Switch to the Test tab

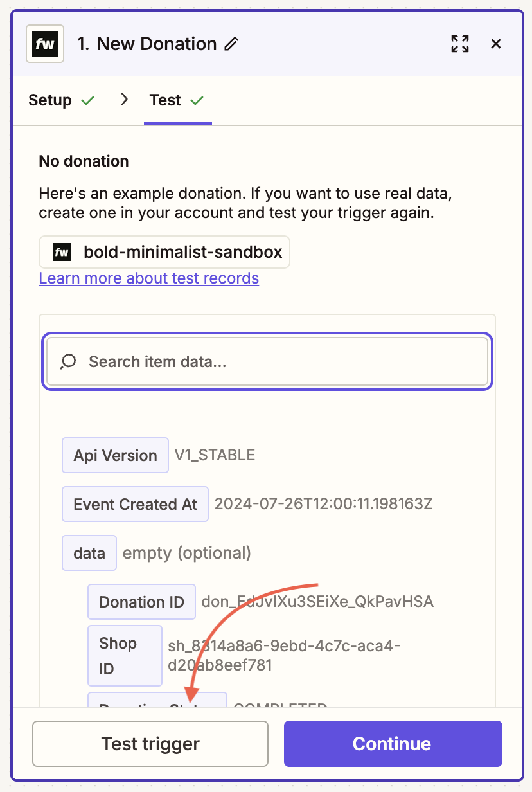pyautogui.click(x=165, y=100)
